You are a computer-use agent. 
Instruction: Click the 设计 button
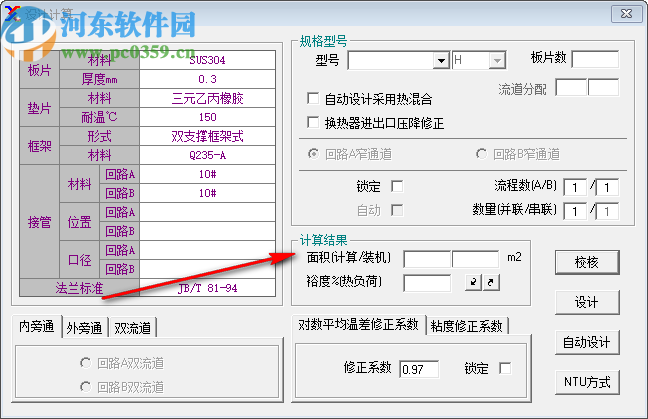tap(587, 302)
